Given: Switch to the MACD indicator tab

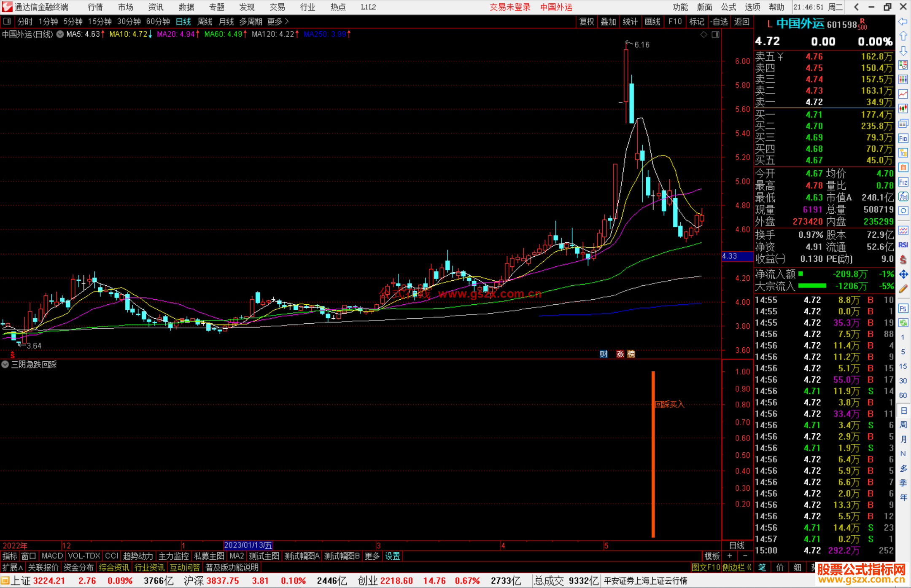Looking at the screenshot, I should click(x=52, y=556).
